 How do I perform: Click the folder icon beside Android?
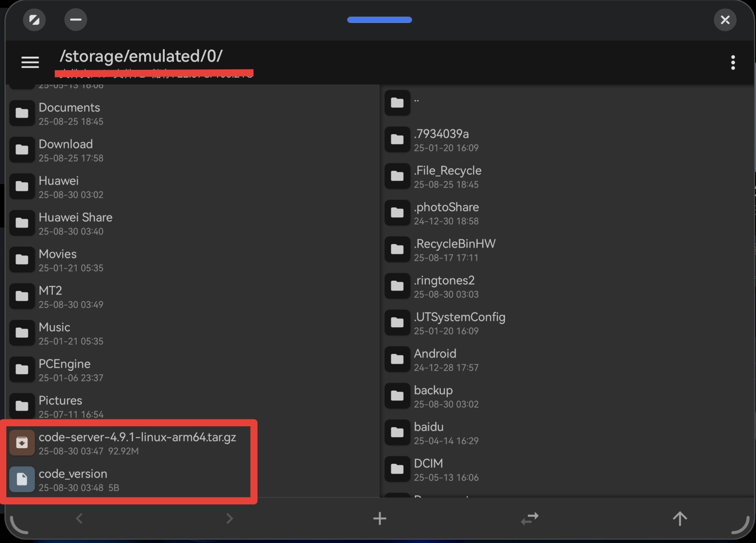tap(397, 359)
